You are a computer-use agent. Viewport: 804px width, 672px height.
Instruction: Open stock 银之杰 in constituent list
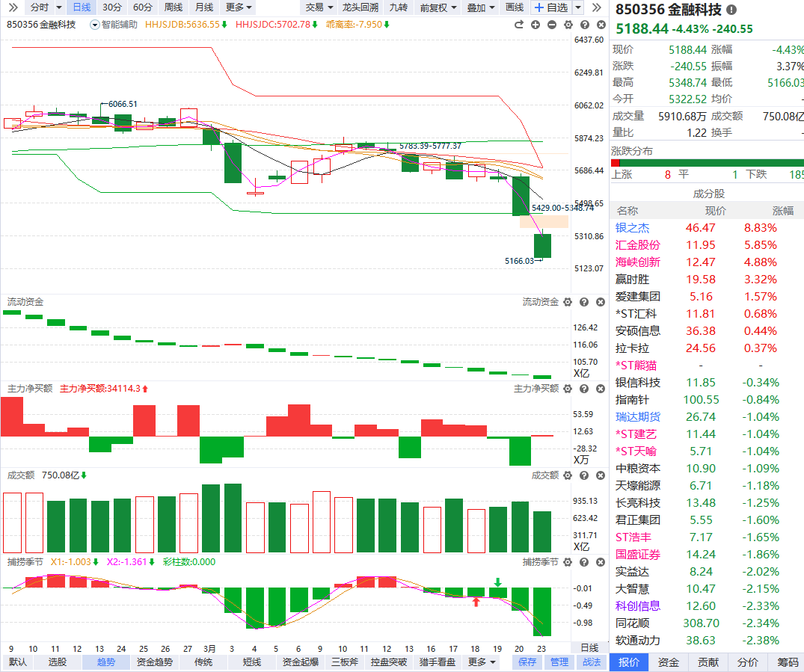coord(632,227)
